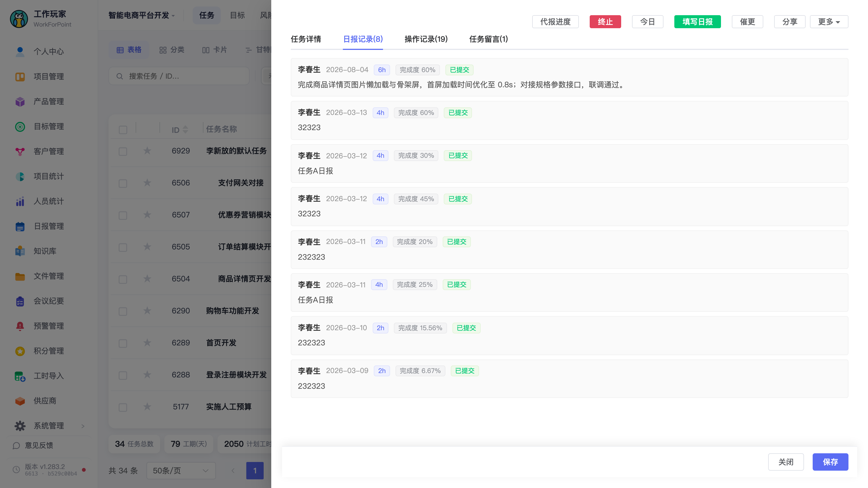Click the 搜索任务 / ID search field
The image size is (868, 488).
179,76
